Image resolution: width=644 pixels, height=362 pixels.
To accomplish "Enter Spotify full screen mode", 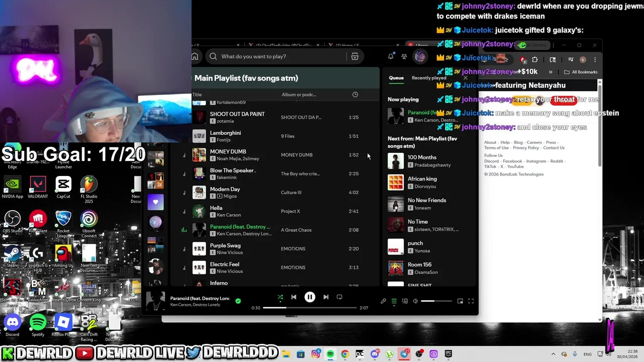I will point(471,301).
